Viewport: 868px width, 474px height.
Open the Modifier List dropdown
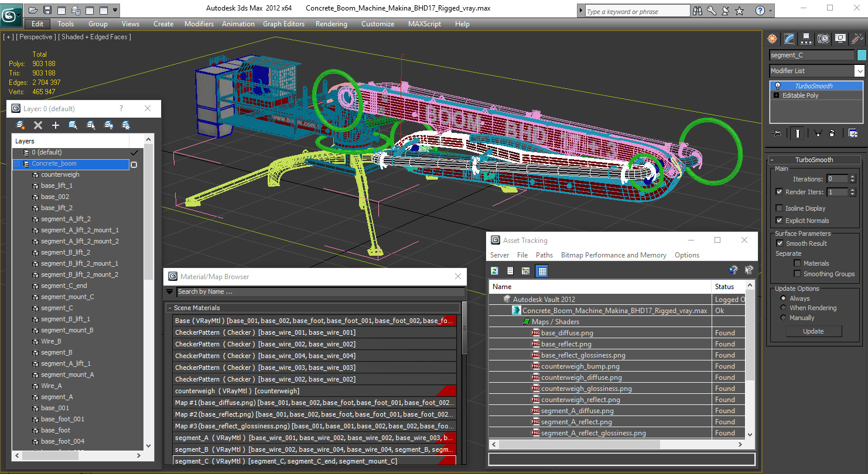tap(859, 71)
